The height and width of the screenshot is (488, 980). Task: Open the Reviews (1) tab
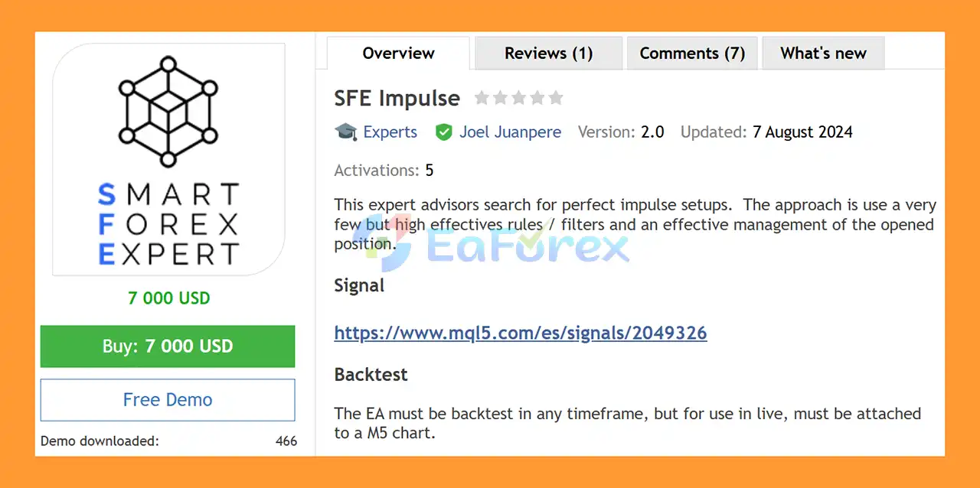tap(548, 54)
